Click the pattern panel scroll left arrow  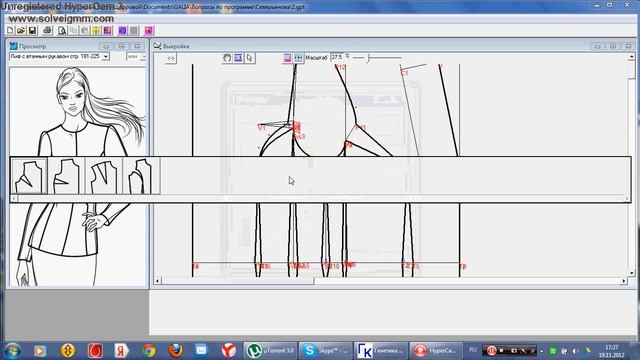[158, 281]
